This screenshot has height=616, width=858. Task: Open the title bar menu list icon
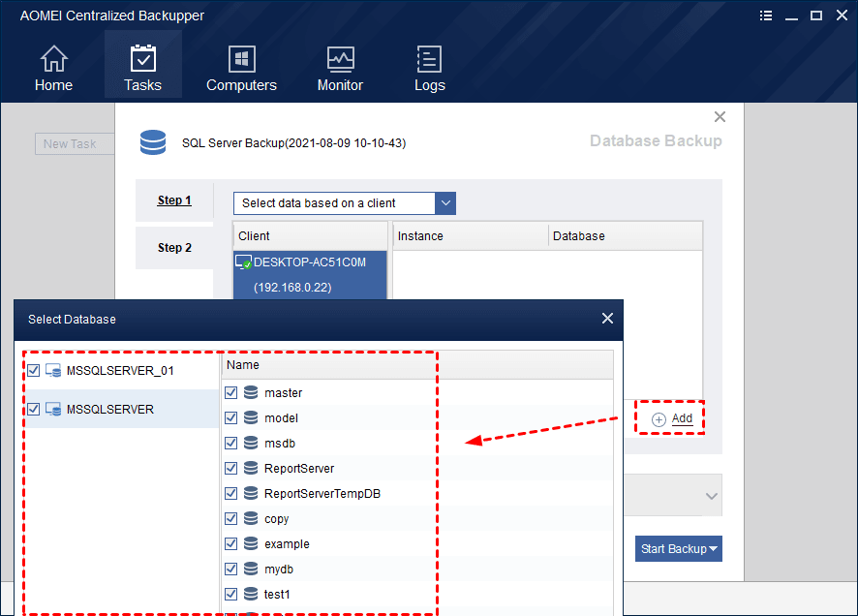[x=766, y=15]
